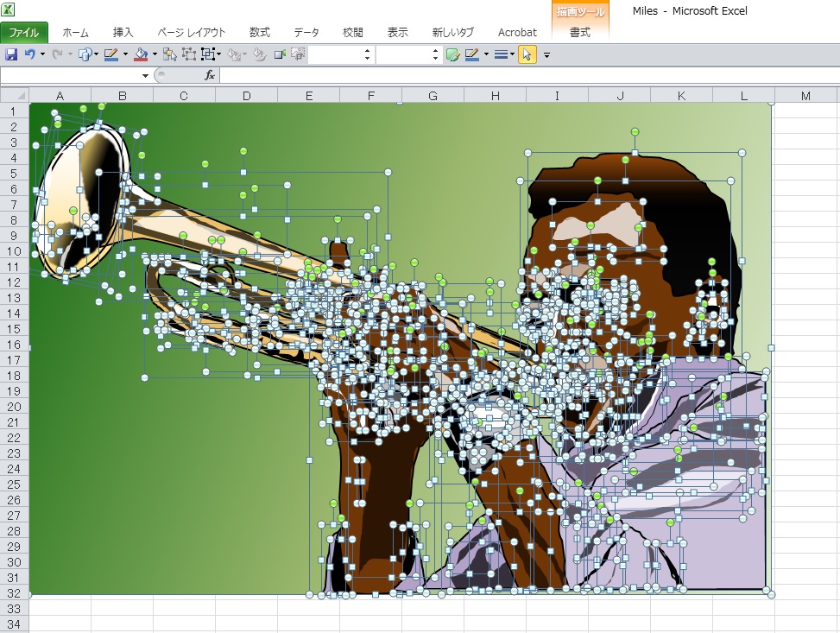Click the greyed-out rotate icon
This screenshot has width=840, height=633.
click(x=260, y=54)
